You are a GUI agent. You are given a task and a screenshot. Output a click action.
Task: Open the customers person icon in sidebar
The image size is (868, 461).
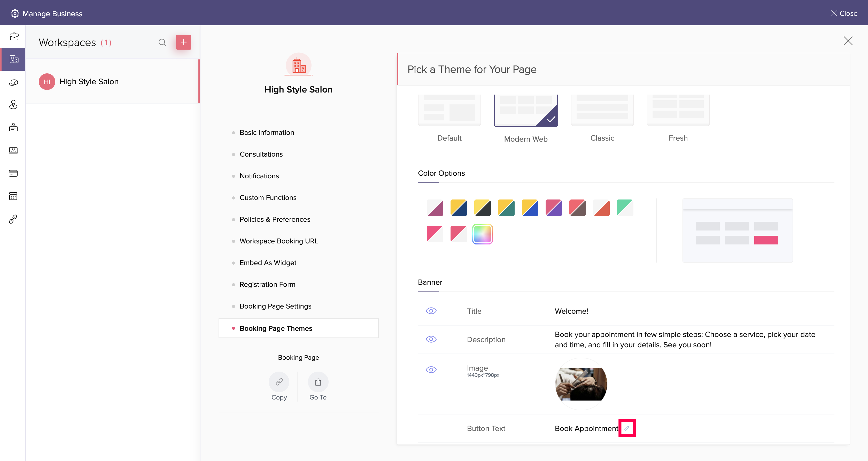click(x=13, y=104)
